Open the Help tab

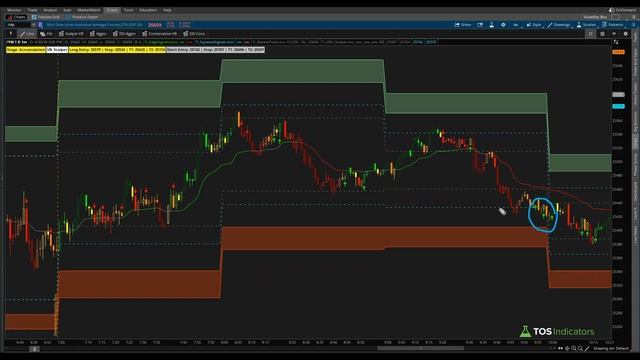pyautogui.click(x=167, y=10)
